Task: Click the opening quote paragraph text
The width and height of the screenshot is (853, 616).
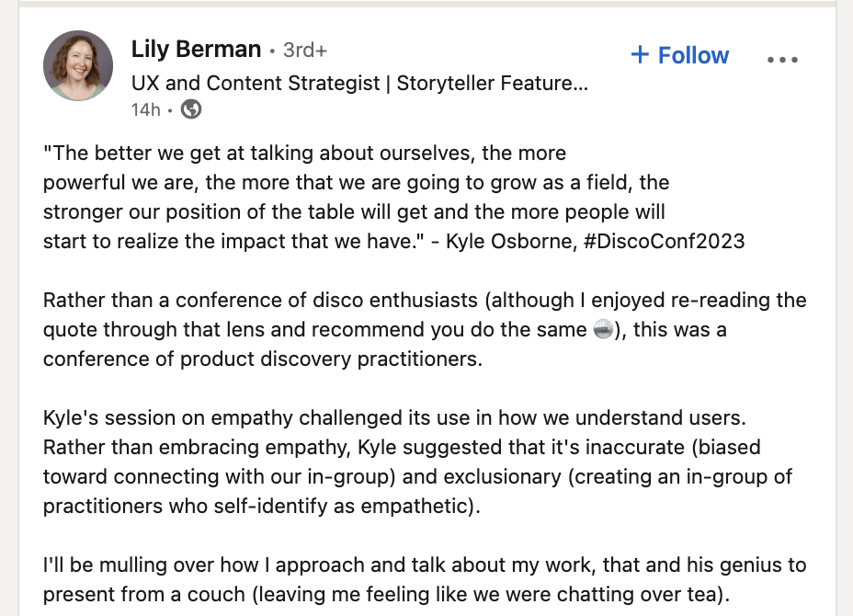Action: click(393, 197)
